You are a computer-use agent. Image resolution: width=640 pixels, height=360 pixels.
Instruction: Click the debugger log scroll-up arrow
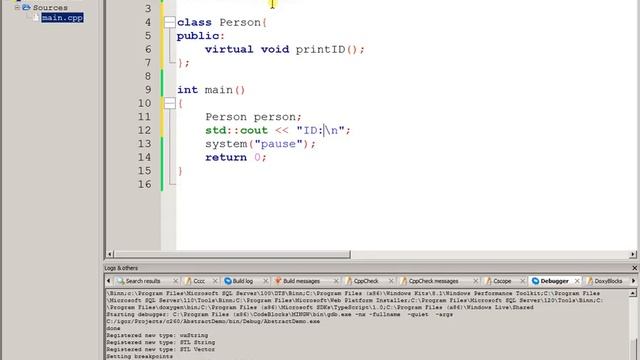click(633, 293)
